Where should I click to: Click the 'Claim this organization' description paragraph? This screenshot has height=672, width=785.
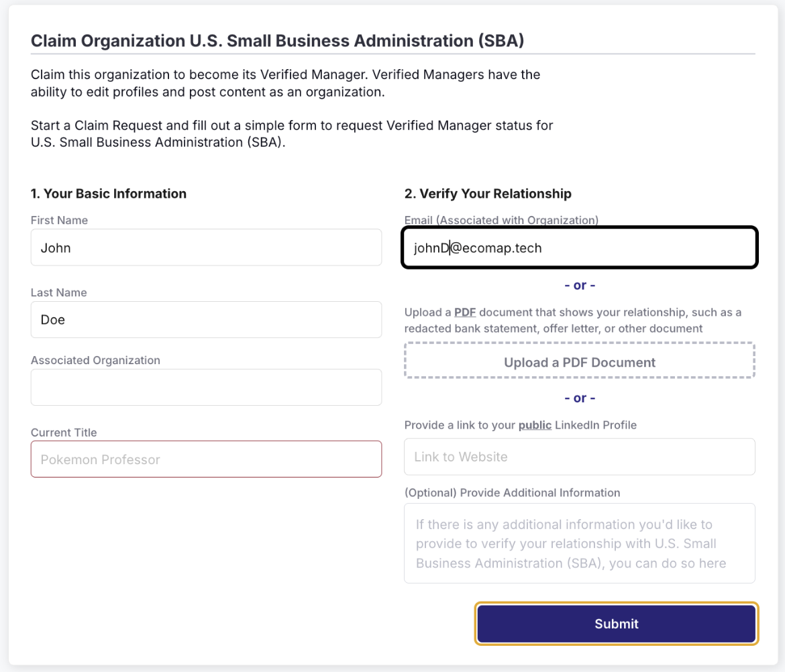[x=285, y=83]
